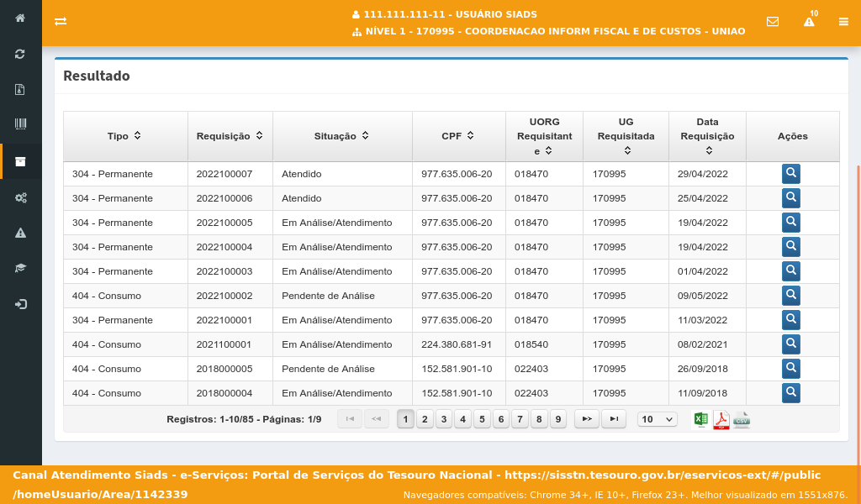Go to results page 9
This screenshot has height=504, width=861.
558,419
